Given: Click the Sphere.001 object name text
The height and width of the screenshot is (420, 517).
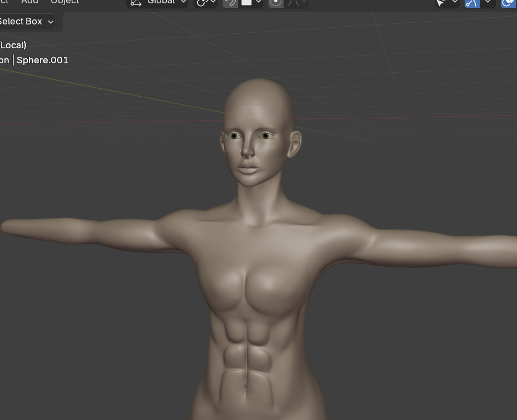Looking at the screenshot, I should click(x=43, y=61).
